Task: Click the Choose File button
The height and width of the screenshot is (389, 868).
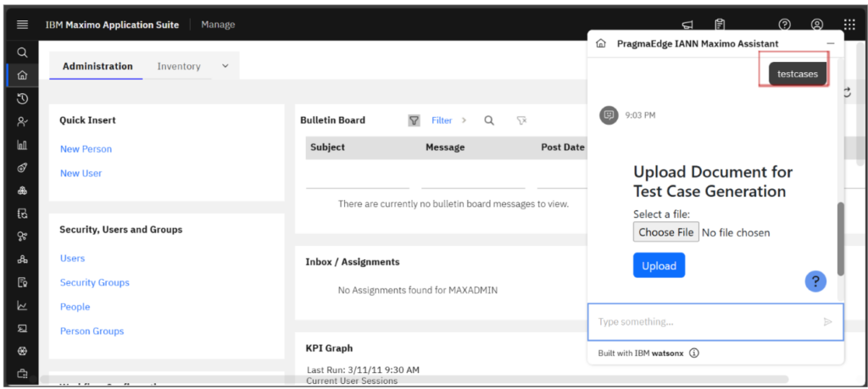Action: (x=666, y=232)
